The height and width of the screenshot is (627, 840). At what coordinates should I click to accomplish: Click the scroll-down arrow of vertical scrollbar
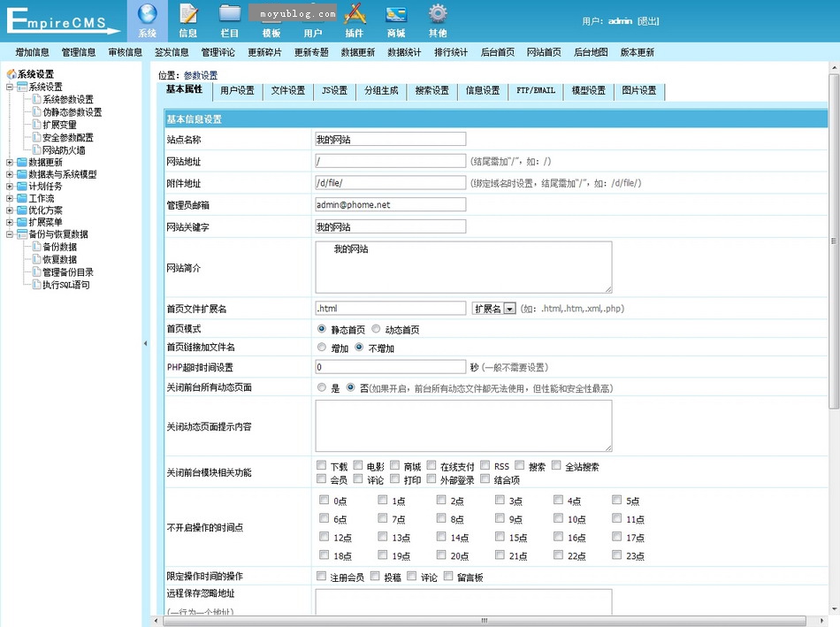click(834, 609)
